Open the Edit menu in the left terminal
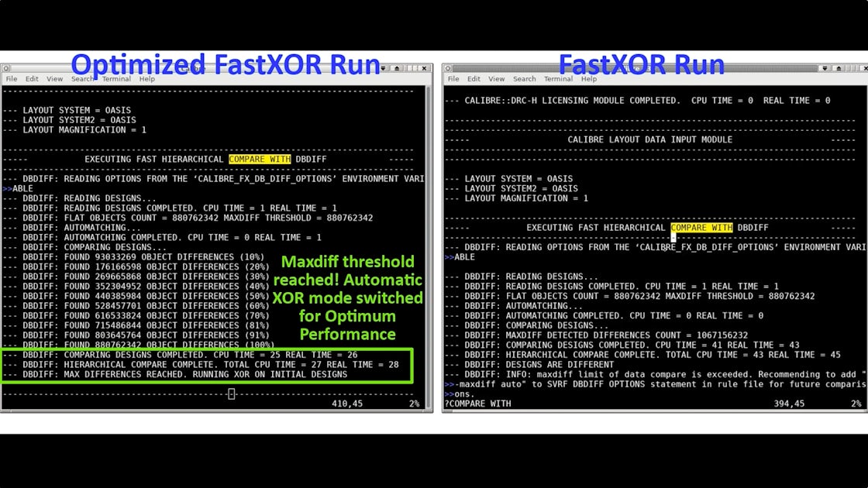 click(x=32, y=78)
